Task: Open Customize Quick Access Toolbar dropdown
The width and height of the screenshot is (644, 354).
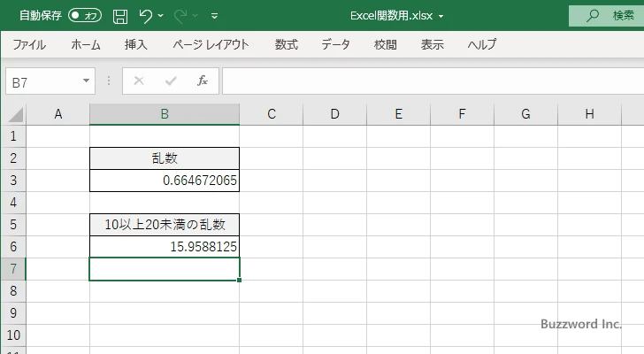Action: 214,16
